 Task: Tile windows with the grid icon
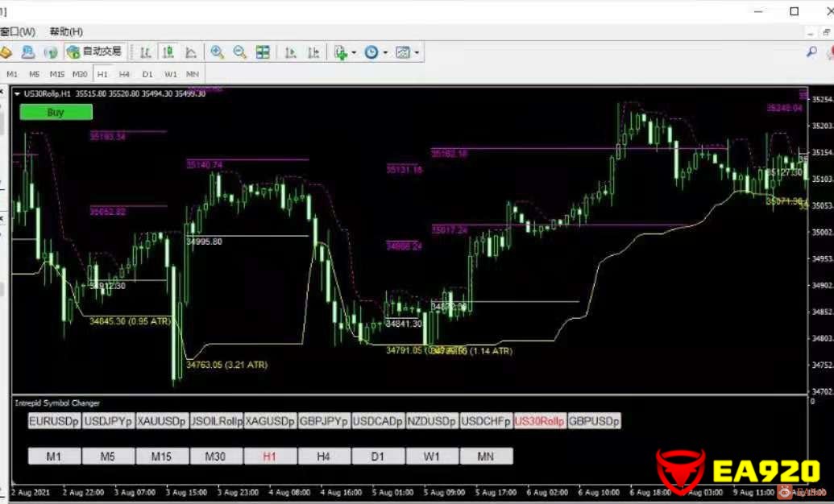263,52
